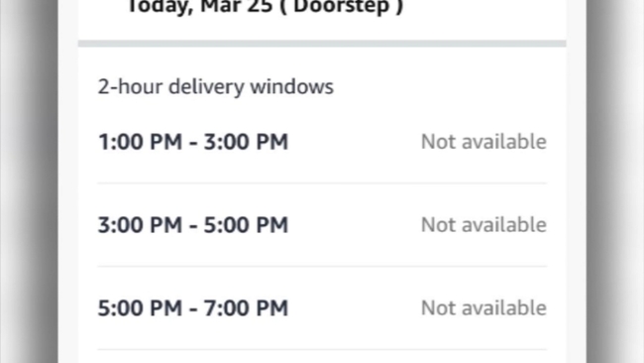Click the 1:00 PM start time text

[x=140, y=142]
